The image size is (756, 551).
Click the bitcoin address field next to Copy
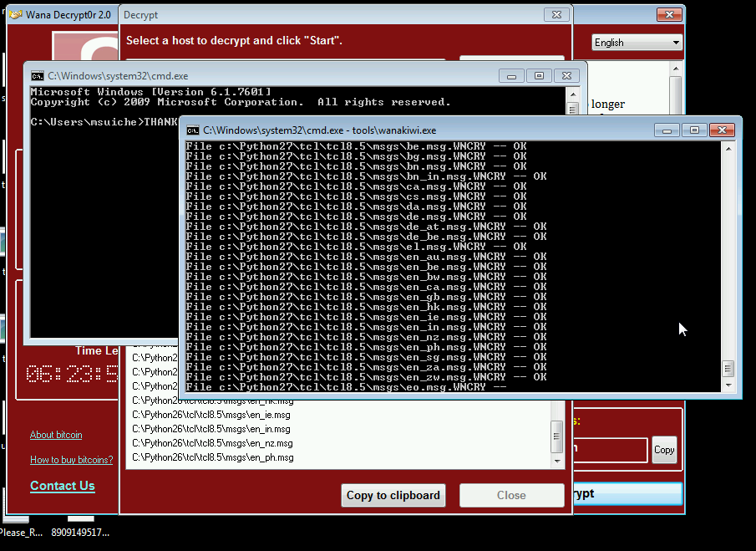tap(611, 450)
